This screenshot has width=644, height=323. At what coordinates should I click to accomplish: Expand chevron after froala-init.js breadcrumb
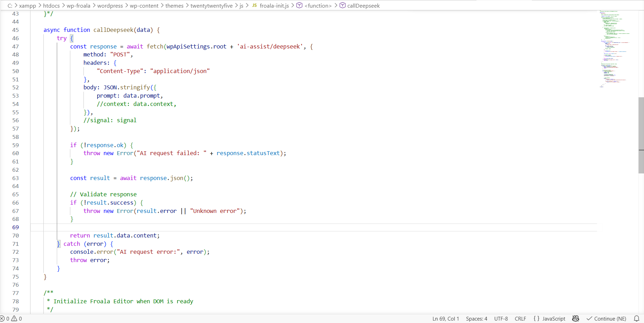pos(293,6)
